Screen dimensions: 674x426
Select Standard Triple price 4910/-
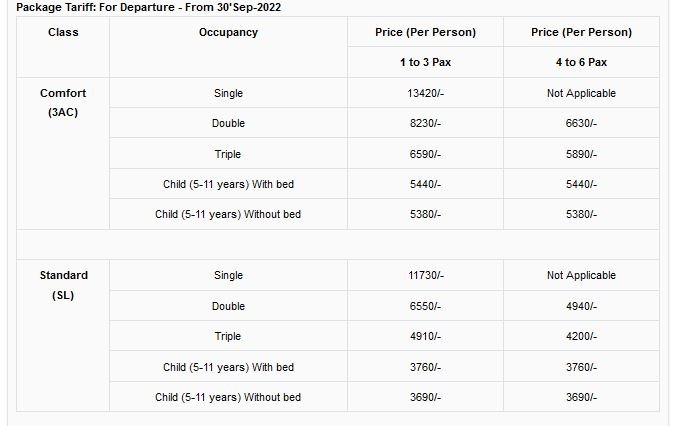pos(425,336)
